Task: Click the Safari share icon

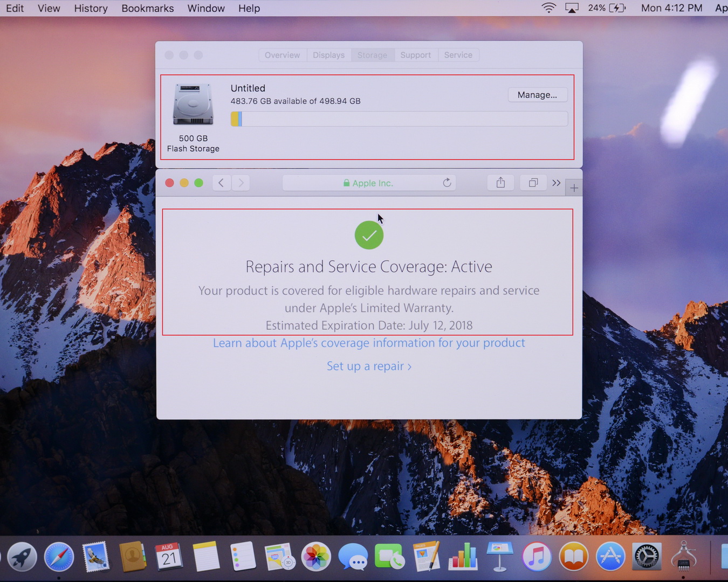Action: coord(500,183)
